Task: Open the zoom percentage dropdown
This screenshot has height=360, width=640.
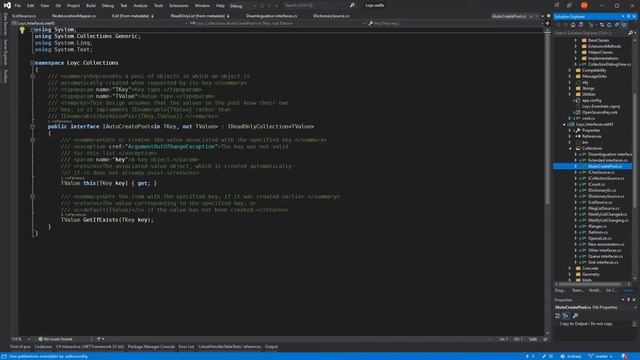Action: (28, 339)
